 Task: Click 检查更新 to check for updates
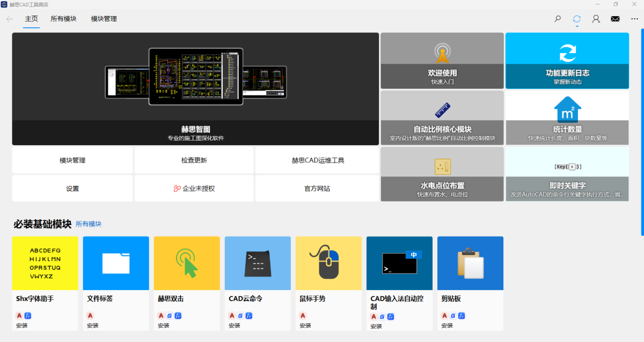[195, 160]
